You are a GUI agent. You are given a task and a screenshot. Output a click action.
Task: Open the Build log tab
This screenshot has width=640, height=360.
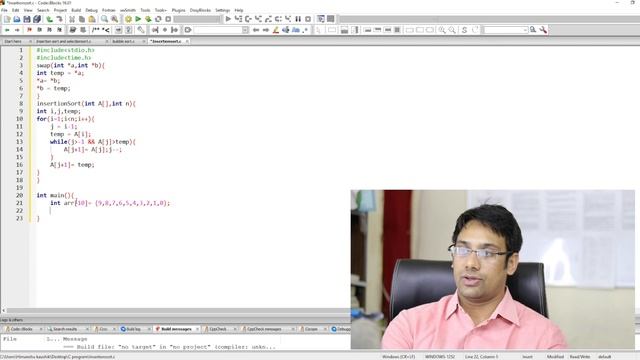[133, 329]
